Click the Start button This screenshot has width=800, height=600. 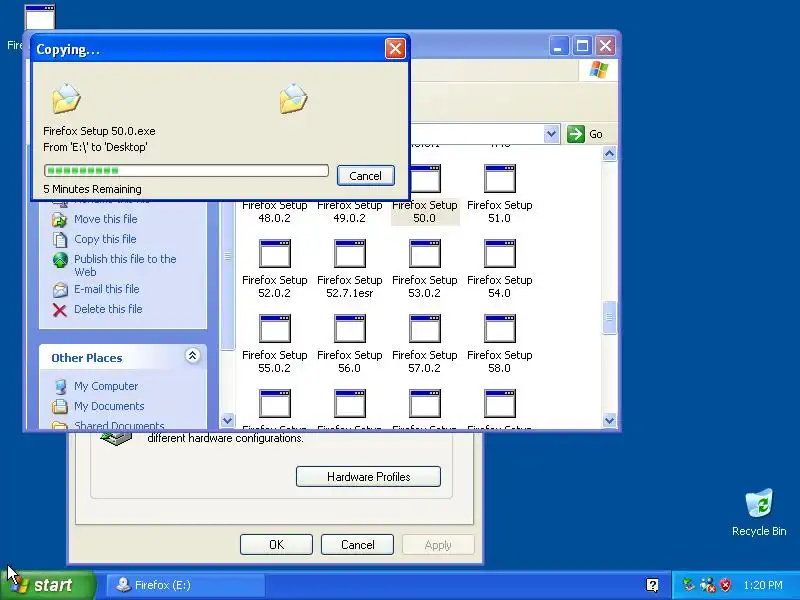pyautogui.click(x=47, y=585)
